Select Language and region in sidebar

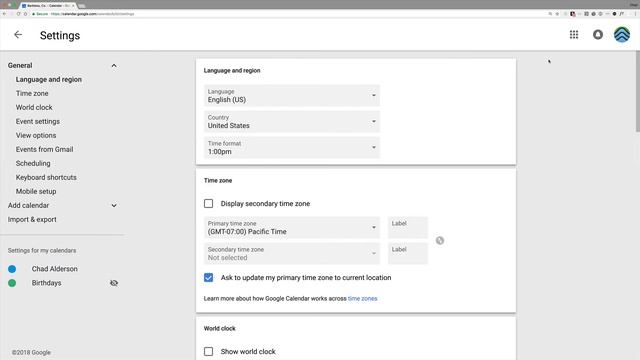coord(49,80)
